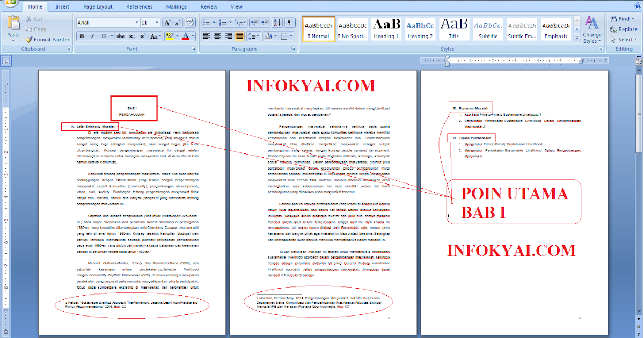
Task: Switch to the References tab
Action: coord(139,7)
